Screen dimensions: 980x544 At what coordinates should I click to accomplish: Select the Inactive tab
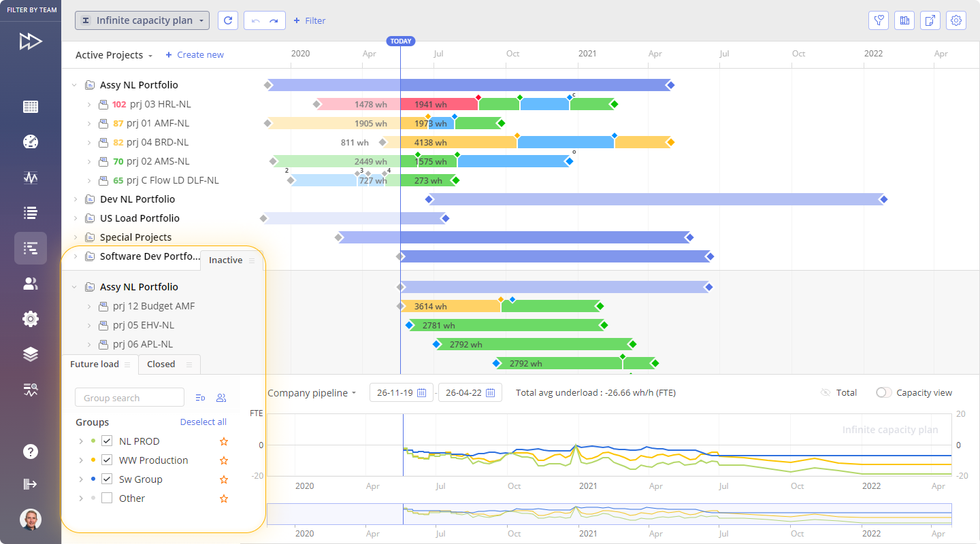[225, 260]
